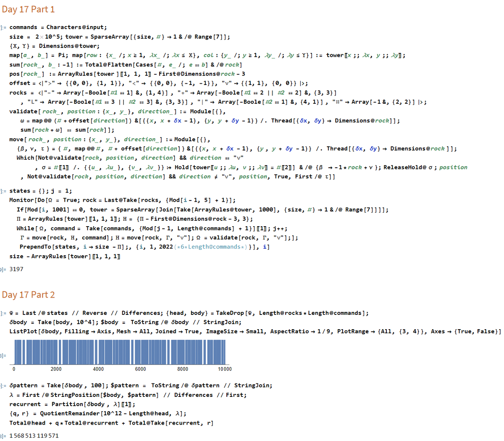Click the 'sum[rock_, b_: -1]' definition line
Image resolution: width=504 pixels, height=441 pixels.
coord(126,64)
